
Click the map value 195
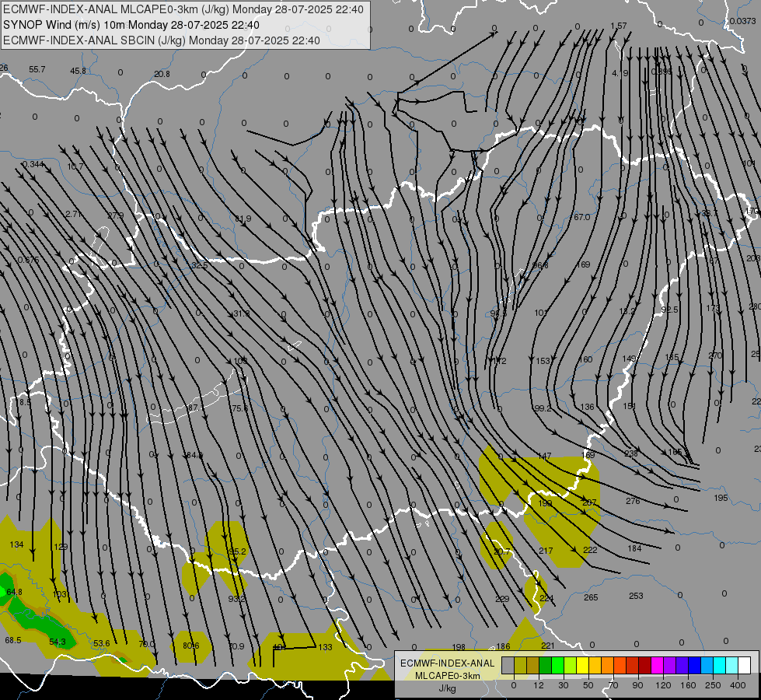click(x=721, y=498)
